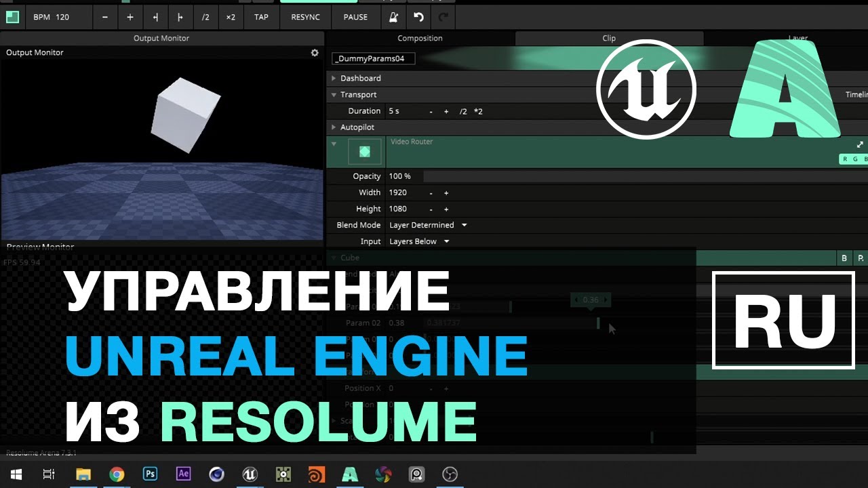Screen dimensions: 868x488
Task: Click the BPM 120 tempo field
Action: [59, 17]
